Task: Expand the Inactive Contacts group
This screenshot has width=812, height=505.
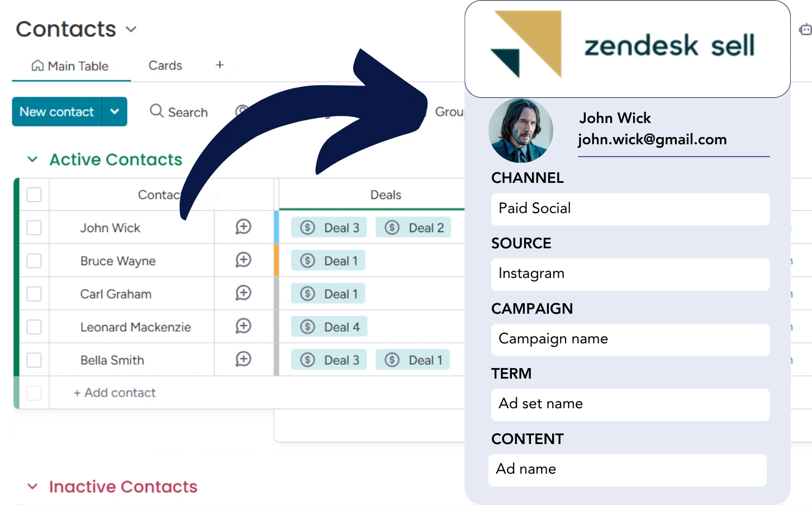Action: pyautogui.click(x=32, y=487)
